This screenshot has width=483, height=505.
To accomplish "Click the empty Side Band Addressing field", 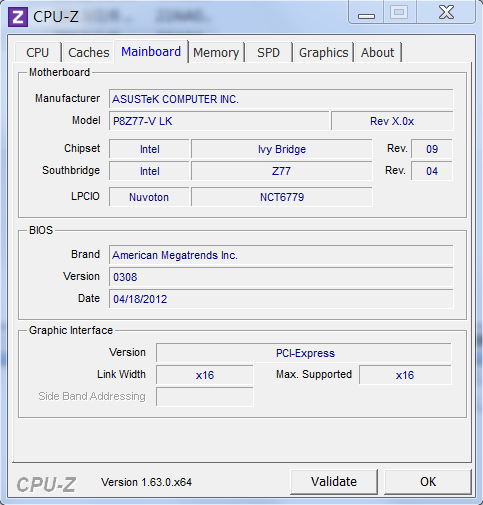I will [205, 397].
